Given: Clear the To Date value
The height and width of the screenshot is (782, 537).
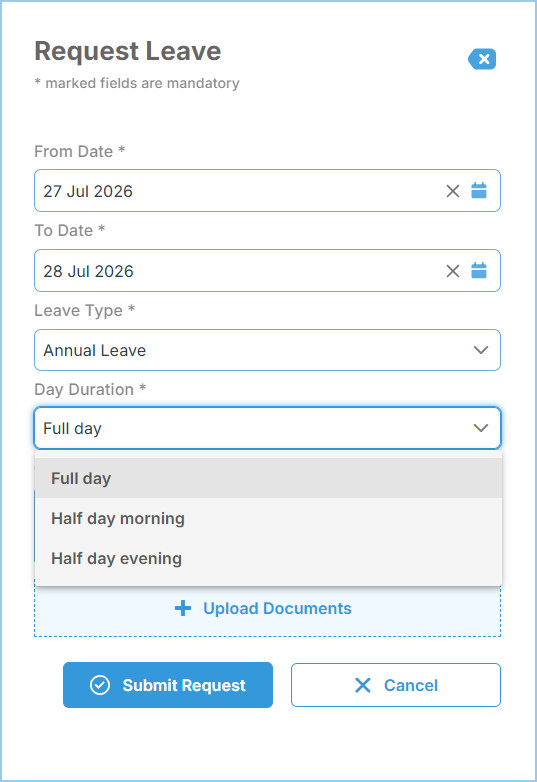Looking at the screenshot, I should (453, 271).
